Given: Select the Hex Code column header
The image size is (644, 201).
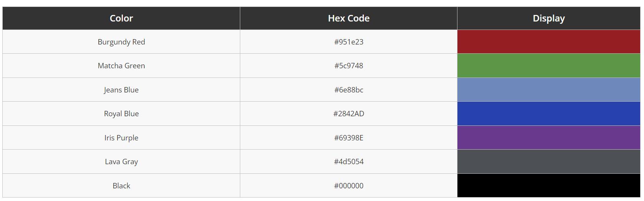Looking at the screenshot, I should point(348,18).
